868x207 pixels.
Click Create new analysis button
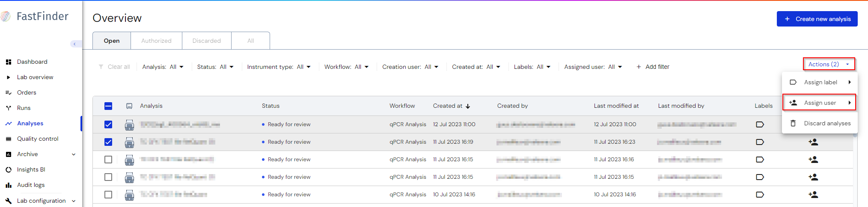817,19
